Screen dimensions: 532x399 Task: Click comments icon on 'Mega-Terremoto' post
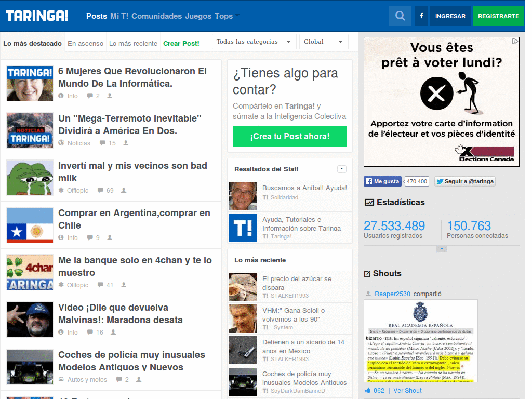click(102, 143)
